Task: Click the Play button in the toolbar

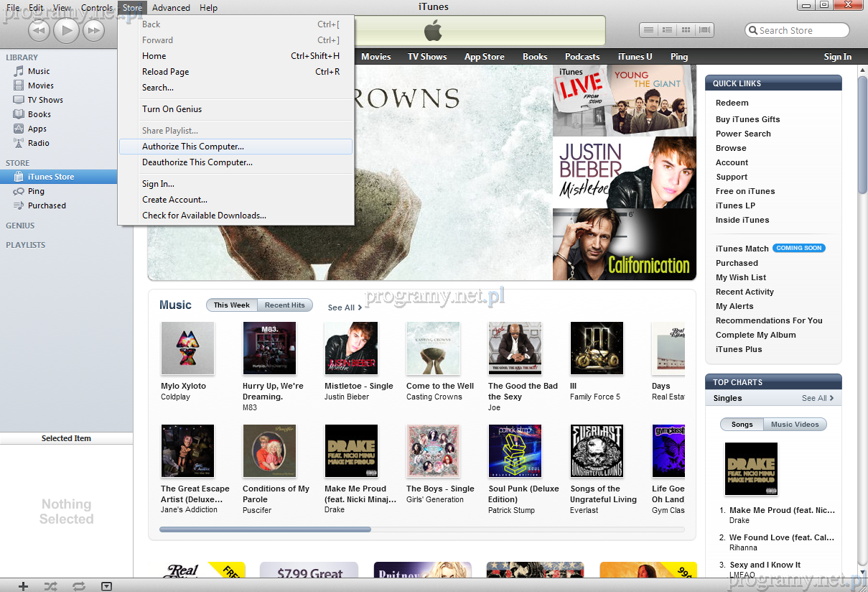Action: click(x=66, y=29)
